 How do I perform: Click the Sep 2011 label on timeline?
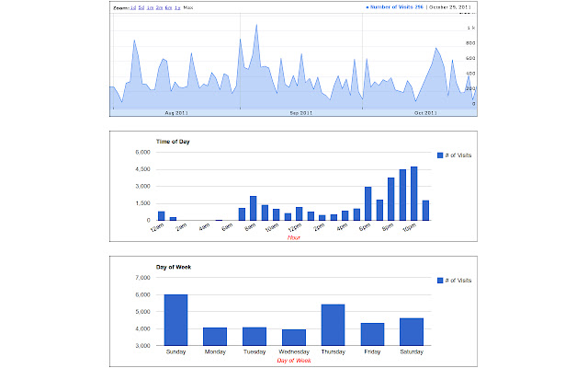(x=300, y=113)
